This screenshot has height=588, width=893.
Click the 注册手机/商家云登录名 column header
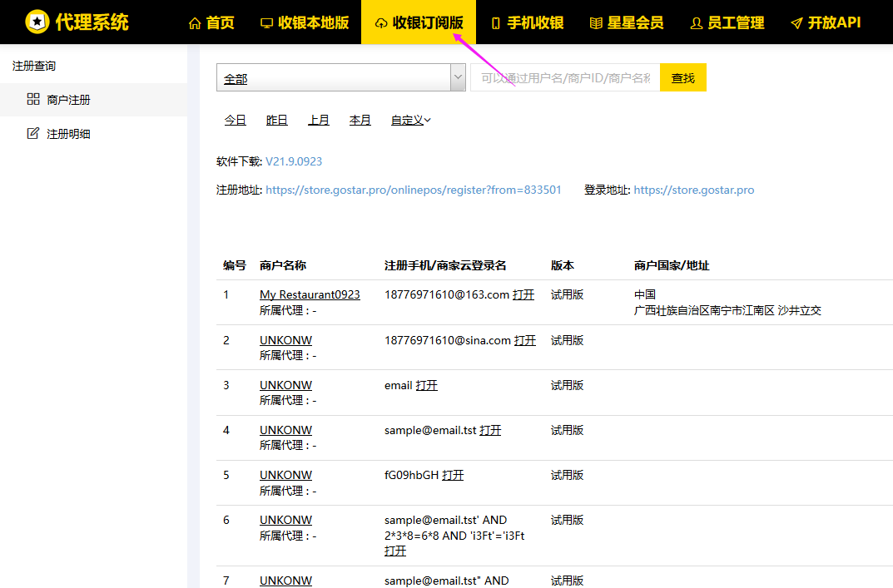[x=445, y=265]
